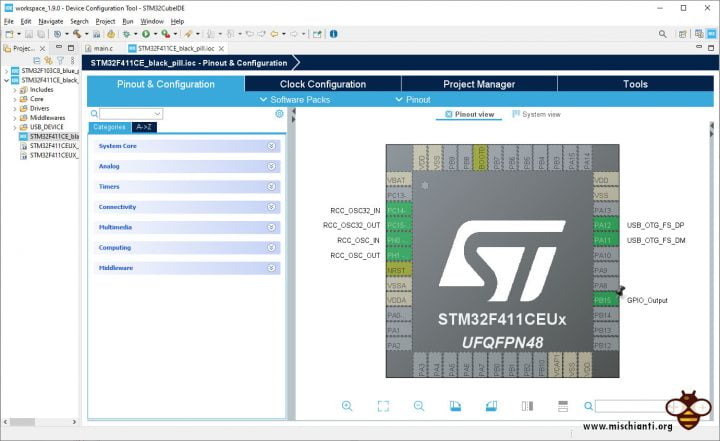Viewport: 720px width, 441px height.
Task: Click the green Run button icon
Action: tap(146, 34)
